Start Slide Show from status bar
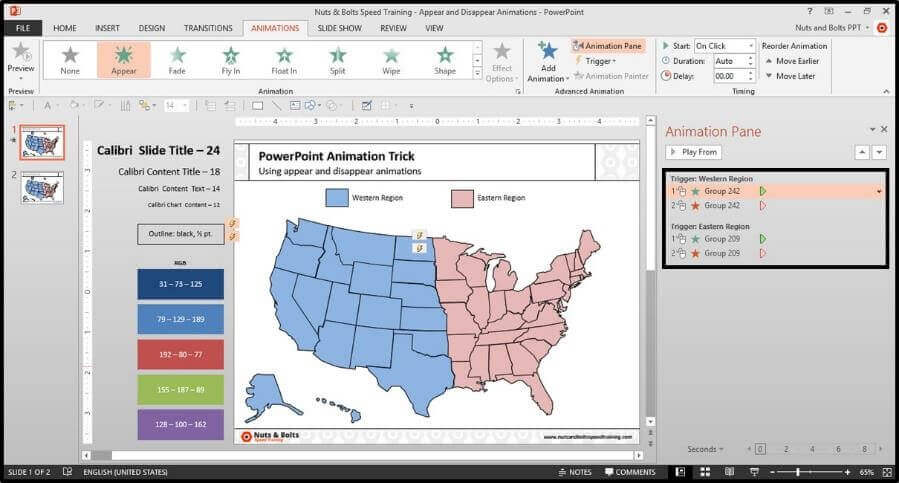This screenshot has height=483, width=899. (x=755, y=472)
